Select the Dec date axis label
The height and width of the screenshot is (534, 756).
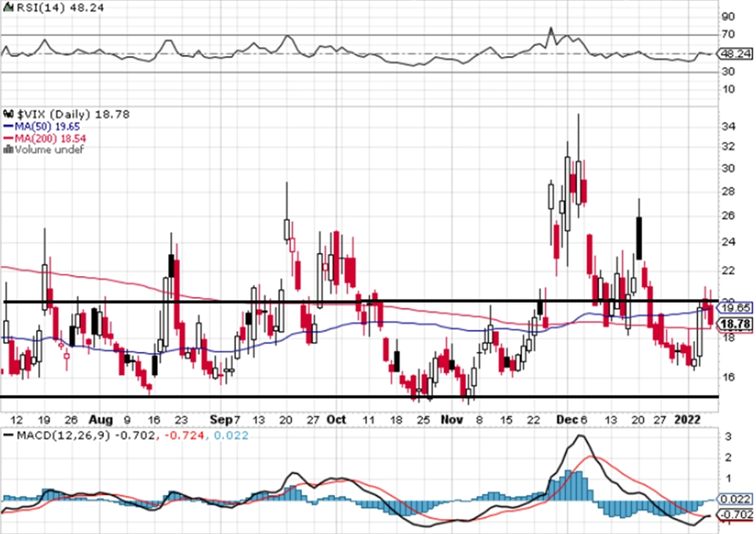(567, 420)
